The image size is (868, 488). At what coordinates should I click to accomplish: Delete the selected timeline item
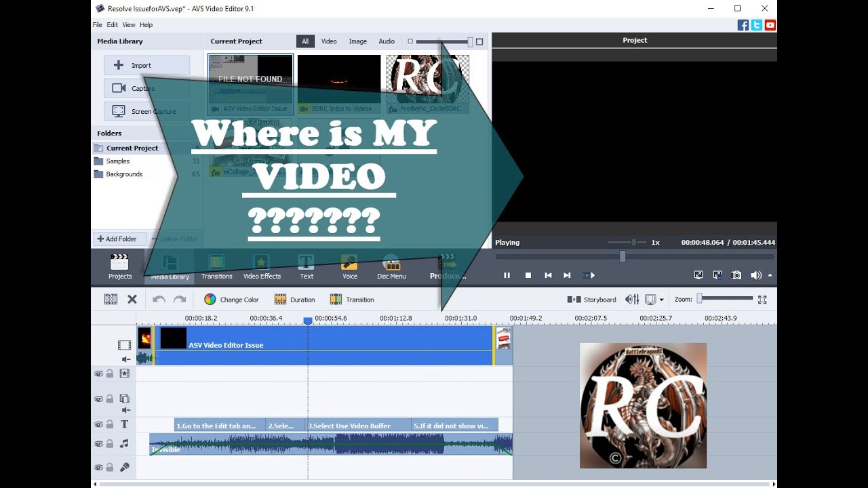[x=132, y=299]
